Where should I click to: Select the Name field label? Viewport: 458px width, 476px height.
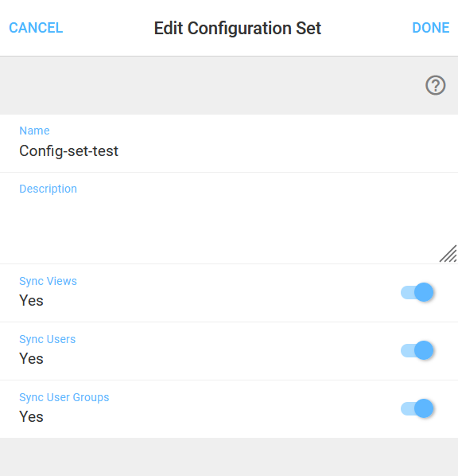(x=34, y=131)
